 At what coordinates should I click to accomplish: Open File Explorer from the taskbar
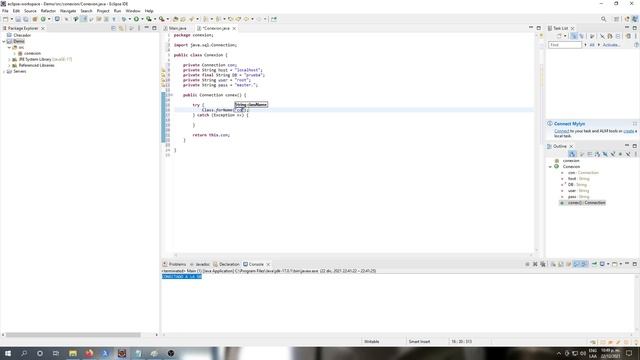73,353
